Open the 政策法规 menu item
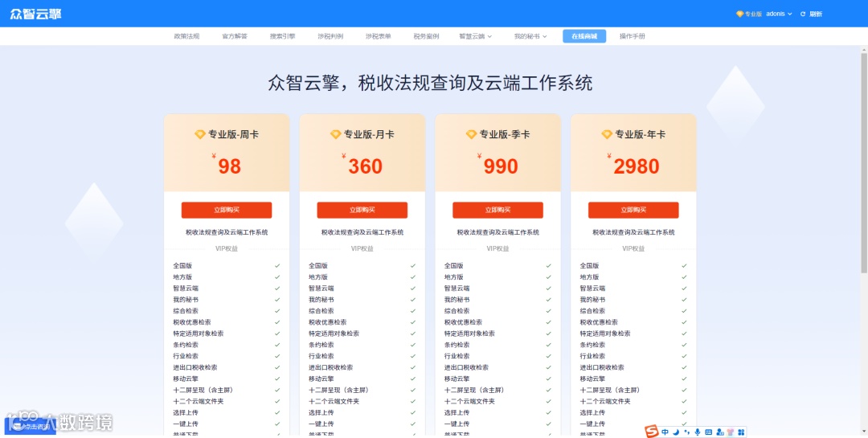Image resolution: width=868 pixels, height=438 pixels. click(186, 36)
